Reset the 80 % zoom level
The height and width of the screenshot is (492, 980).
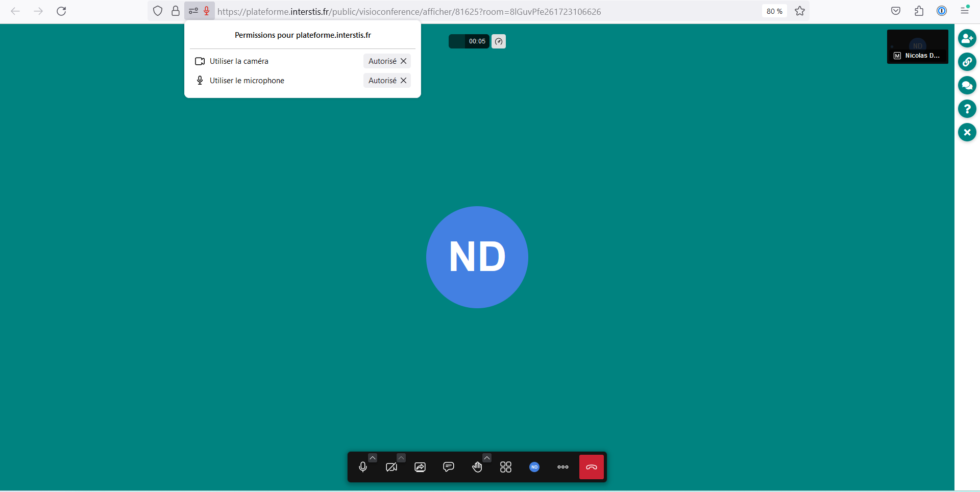pyautogui.click(x=774, y=11)
